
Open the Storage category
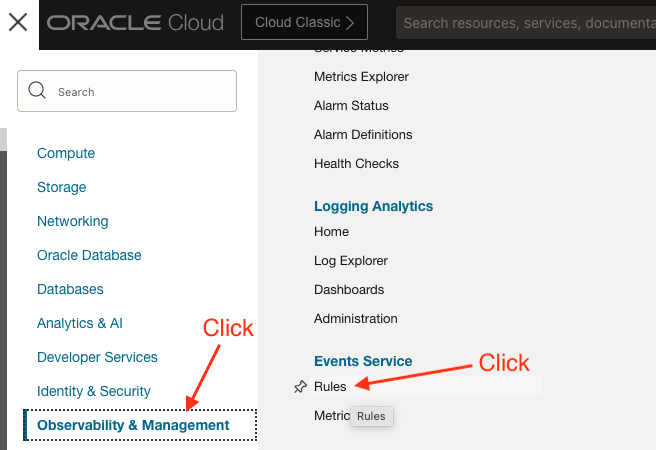(62, 187)
